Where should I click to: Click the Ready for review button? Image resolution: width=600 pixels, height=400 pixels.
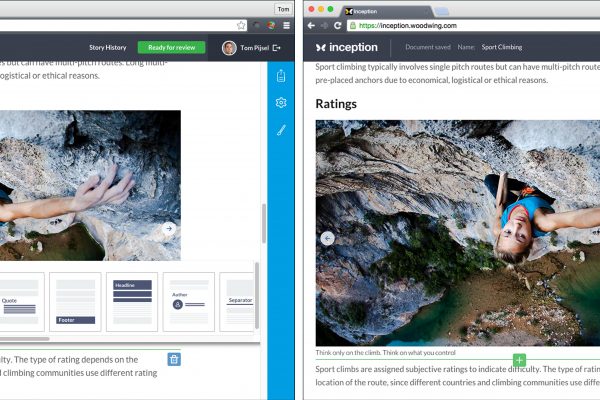point(171,47)
